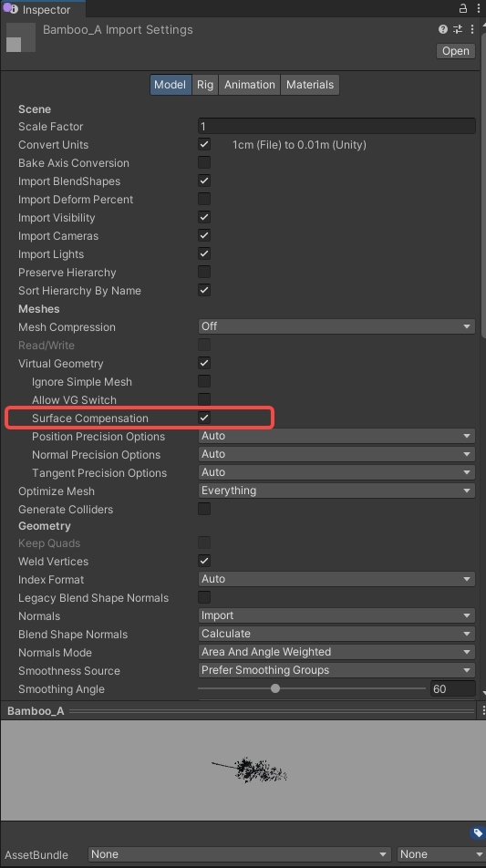Toggle Sort Hierarchy By Name checkbox
Viewport: 486px width, 868px height.
coord(204,291)
